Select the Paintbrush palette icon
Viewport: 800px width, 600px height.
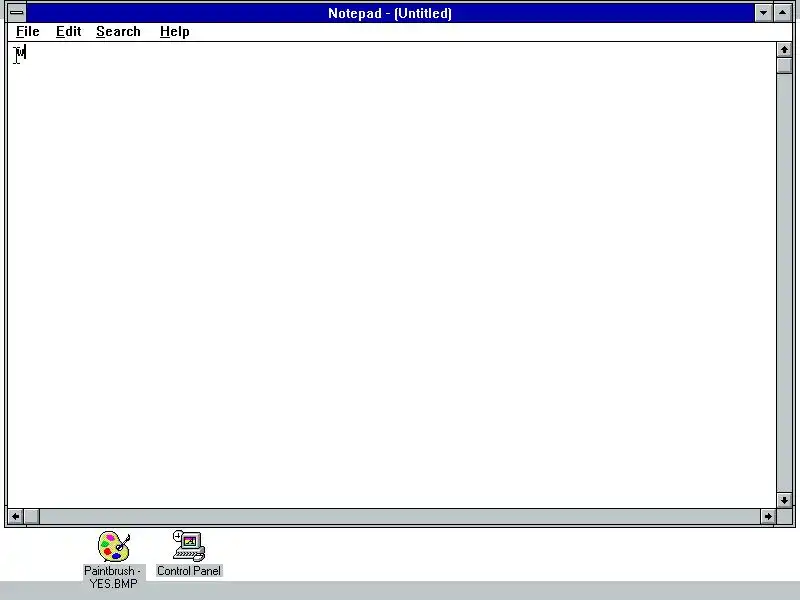[x=114, y=546]
